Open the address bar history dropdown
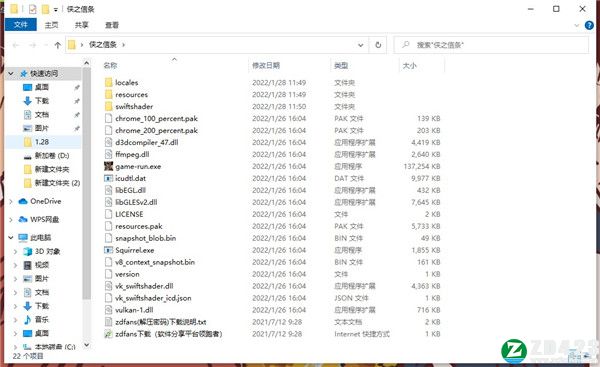 (x=360, y=45)
